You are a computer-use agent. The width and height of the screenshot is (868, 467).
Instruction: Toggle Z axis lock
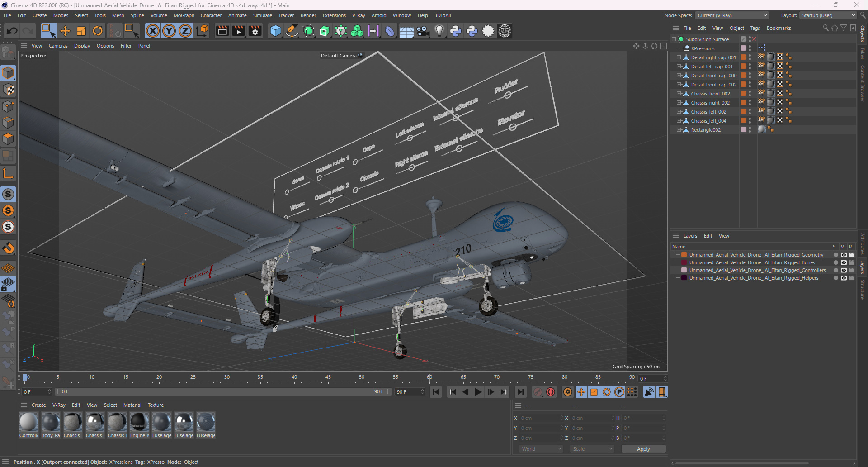(x=185, y=31)
